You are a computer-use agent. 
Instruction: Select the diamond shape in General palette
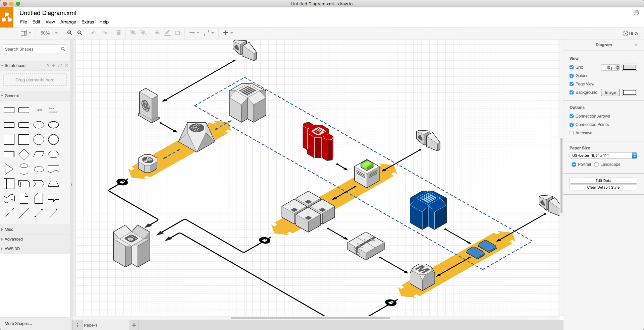(24, 154)
